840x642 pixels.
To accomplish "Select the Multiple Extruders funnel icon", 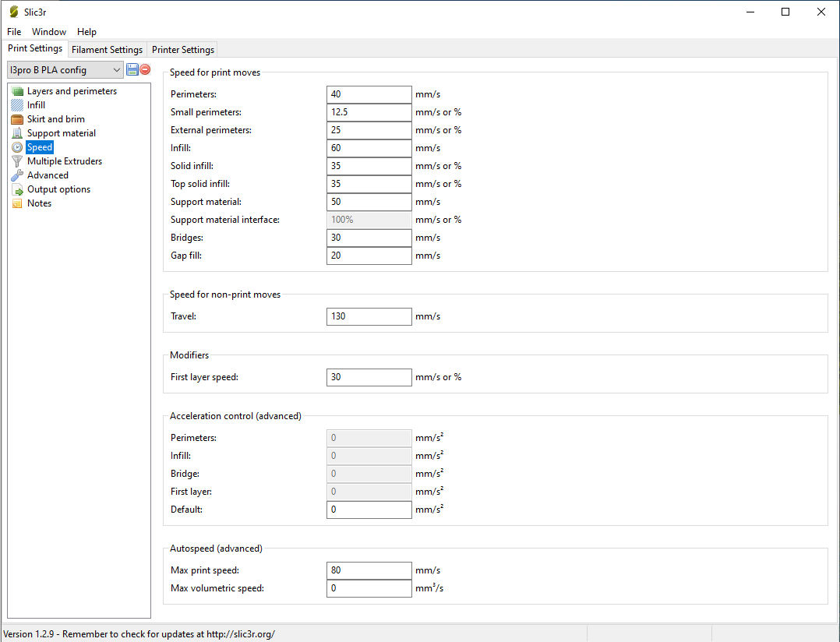I will pos(17,161).
